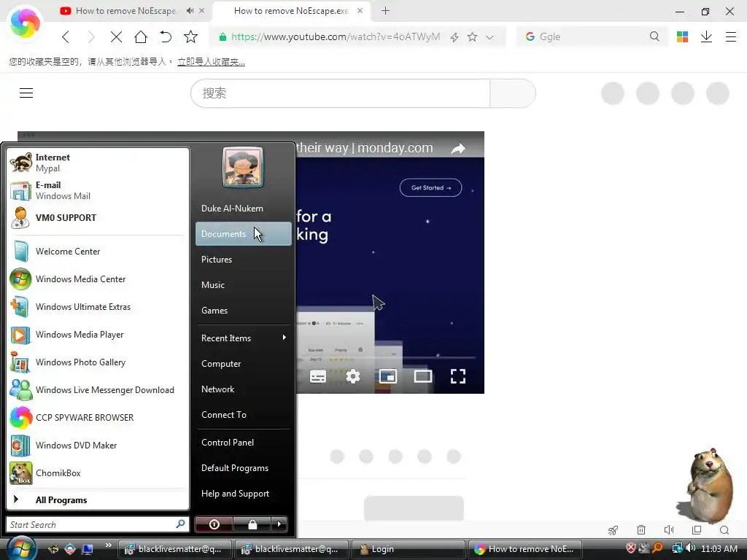Click the undo/restore closed tab icon
747x560 pixels.
[x=166, y=36]
